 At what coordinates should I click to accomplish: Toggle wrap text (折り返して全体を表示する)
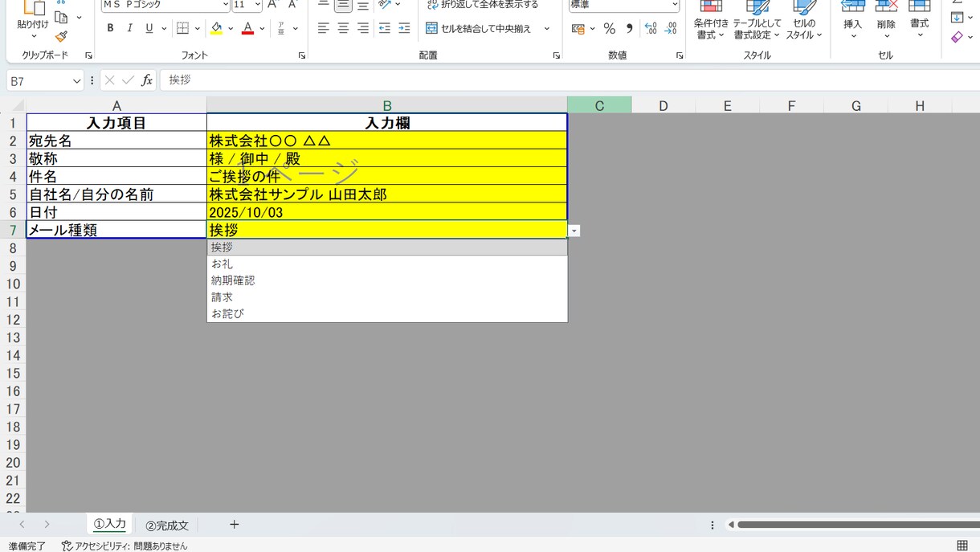(482, 5)
